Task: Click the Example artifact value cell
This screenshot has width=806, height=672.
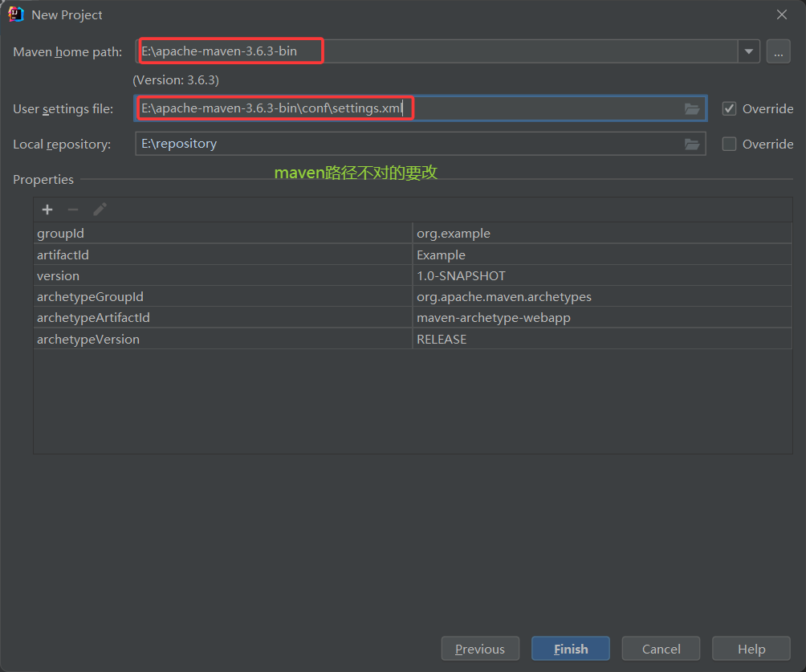Action: (x=602, y=255)
